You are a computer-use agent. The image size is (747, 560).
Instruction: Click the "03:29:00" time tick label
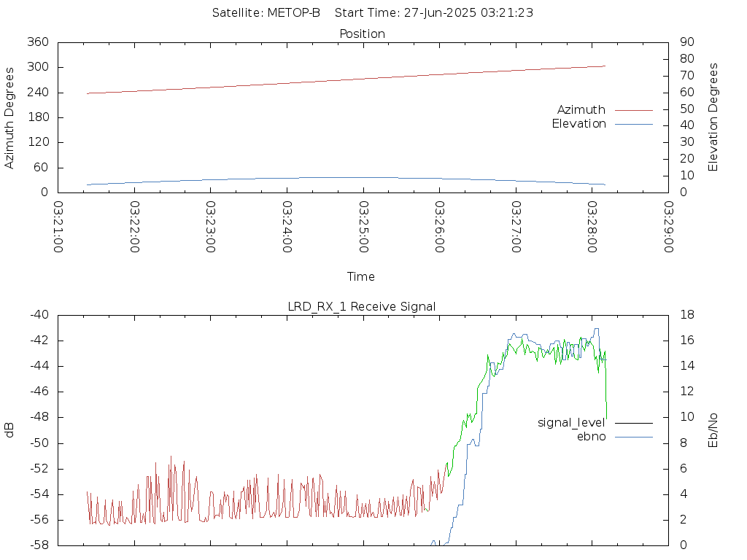pos(669,227)
